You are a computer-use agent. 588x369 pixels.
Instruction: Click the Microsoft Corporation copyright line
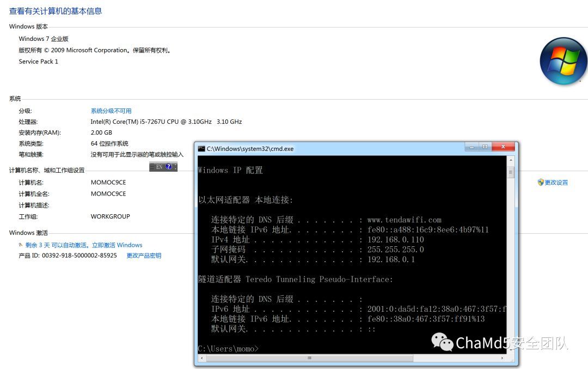95,50
